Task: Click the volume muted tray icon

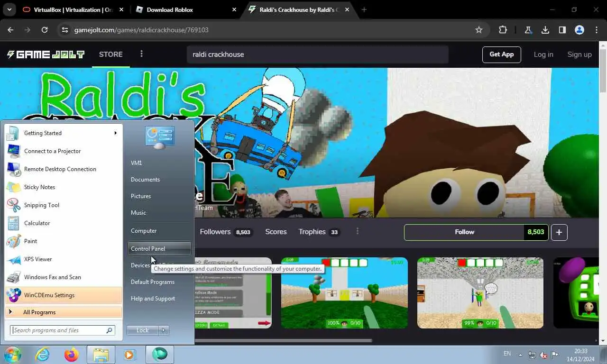Action: coord(543,355)
